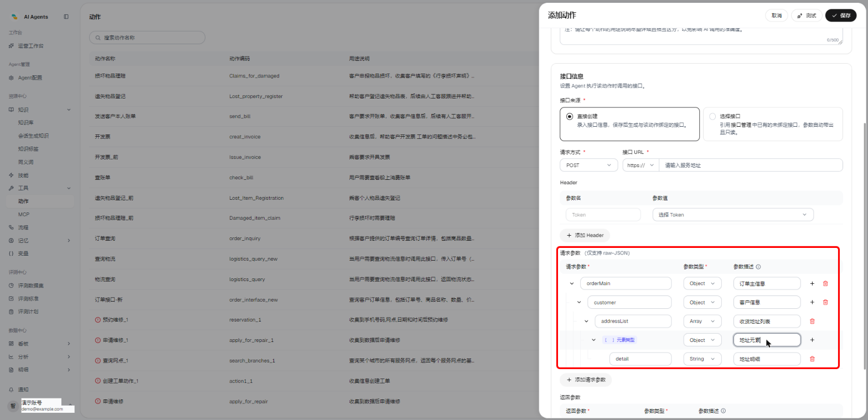Click the 添加请求参数 button
The width and height of the screenshot is (868, 420).
(x=586, y=380)
